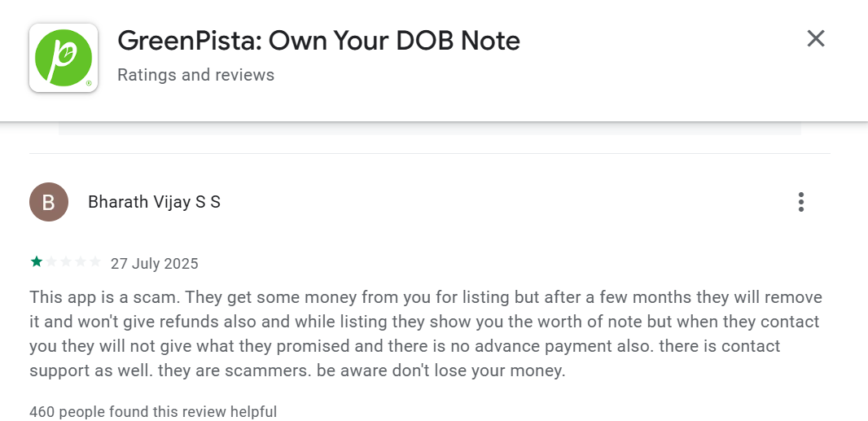Image resolution: width=868 pixels, height=421 pixels.
Task: Click the "GreenPista: Own Your DOB Note" title
Action: (318, 40)
